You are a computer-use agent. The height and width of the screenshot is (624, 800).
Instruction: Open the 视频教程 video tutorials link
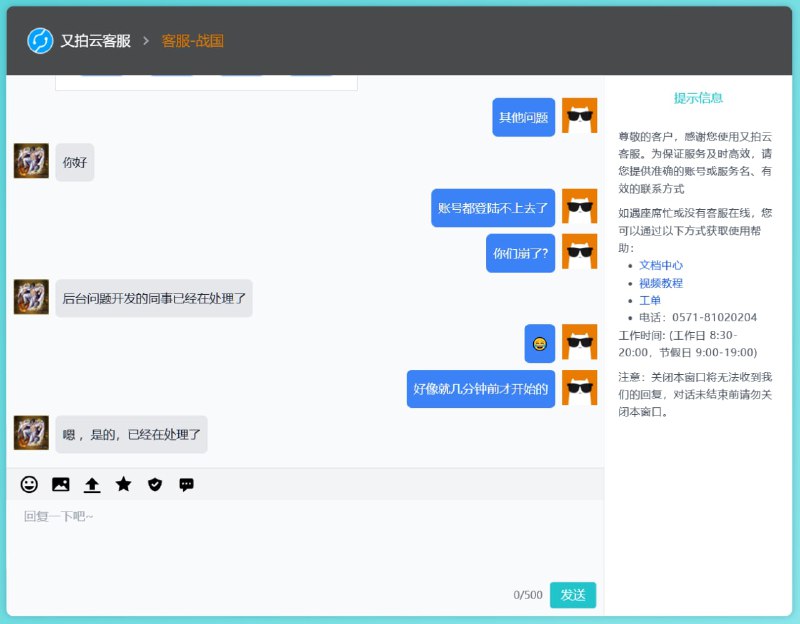(x=663, y=283)
